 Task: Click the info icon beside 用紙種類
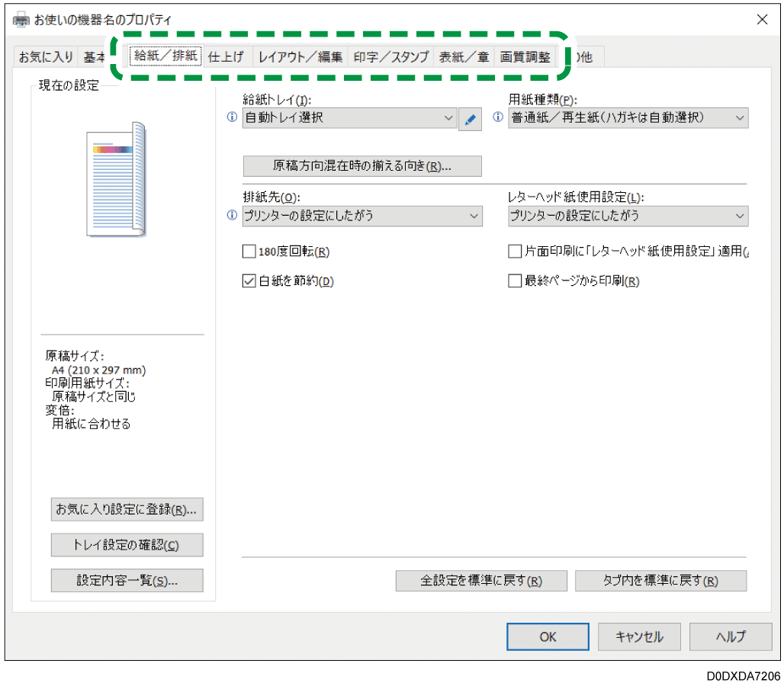(x=498, y=118)
